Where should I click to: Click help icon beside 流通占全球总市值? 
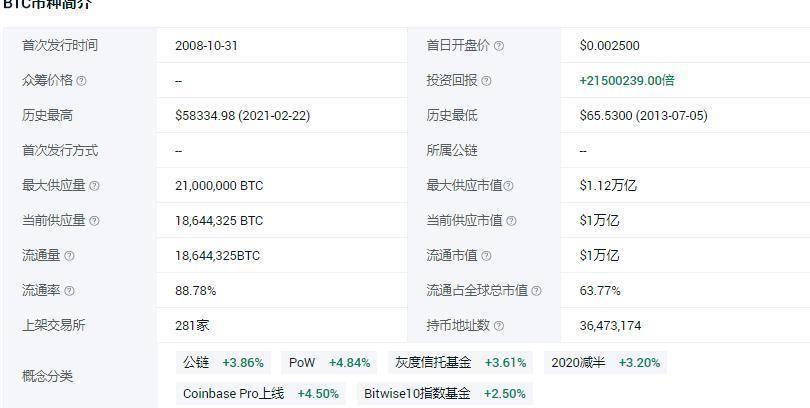537,291
